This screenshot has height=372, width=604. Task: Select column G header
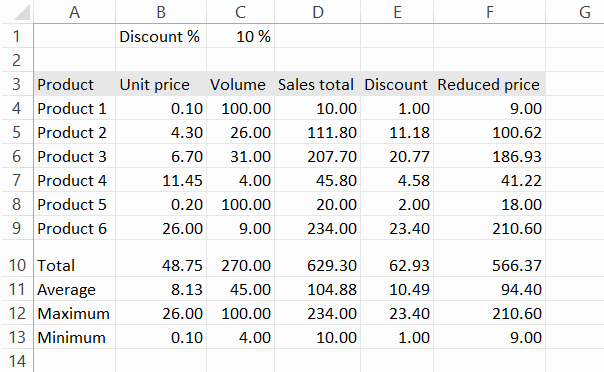coord(585,12)
